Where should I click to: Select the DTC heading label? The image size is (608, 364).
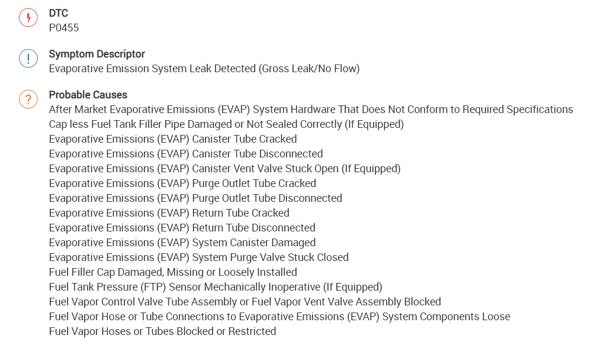(58, 13)
